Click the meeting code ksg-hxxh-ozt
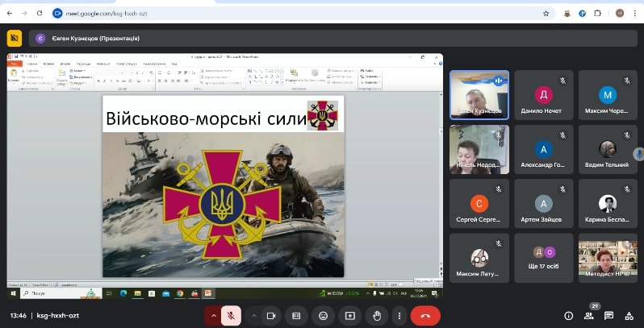This screenshot has width=644, height=328. point(58,316)
